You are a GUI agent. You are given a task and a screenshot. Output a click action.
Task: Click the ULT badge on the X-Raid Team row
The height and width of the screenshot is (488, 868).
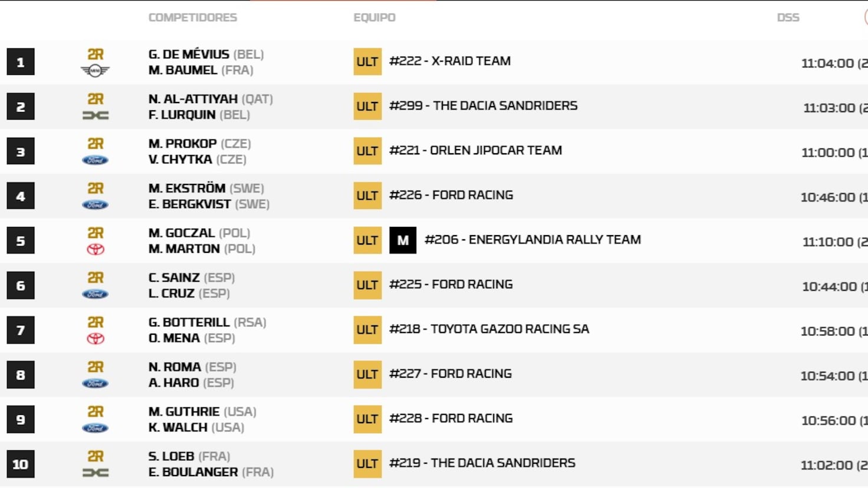[x=367, y=61]
